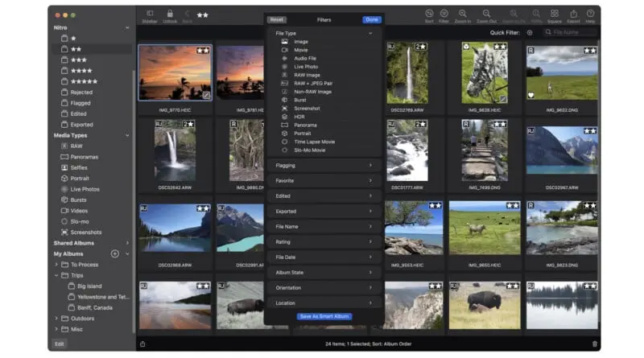Click the Zoom In magnifier icon
This screenshot has width=644, height=358.
463,14
